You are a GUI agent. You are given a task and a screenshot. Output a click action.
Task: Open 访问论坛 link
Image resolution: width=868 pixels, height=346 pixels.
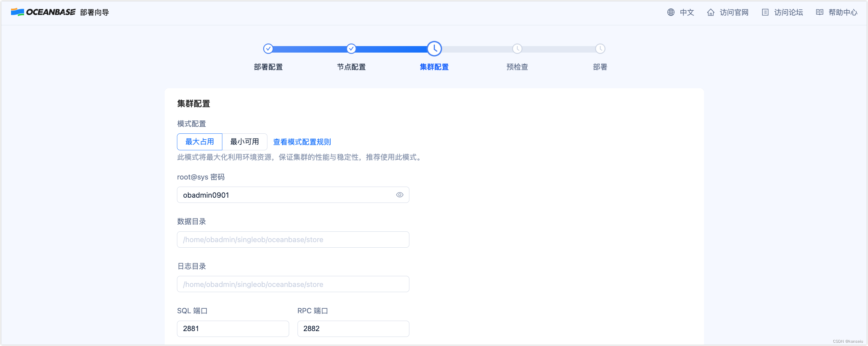pyautogui.click(x=788, y=12)
